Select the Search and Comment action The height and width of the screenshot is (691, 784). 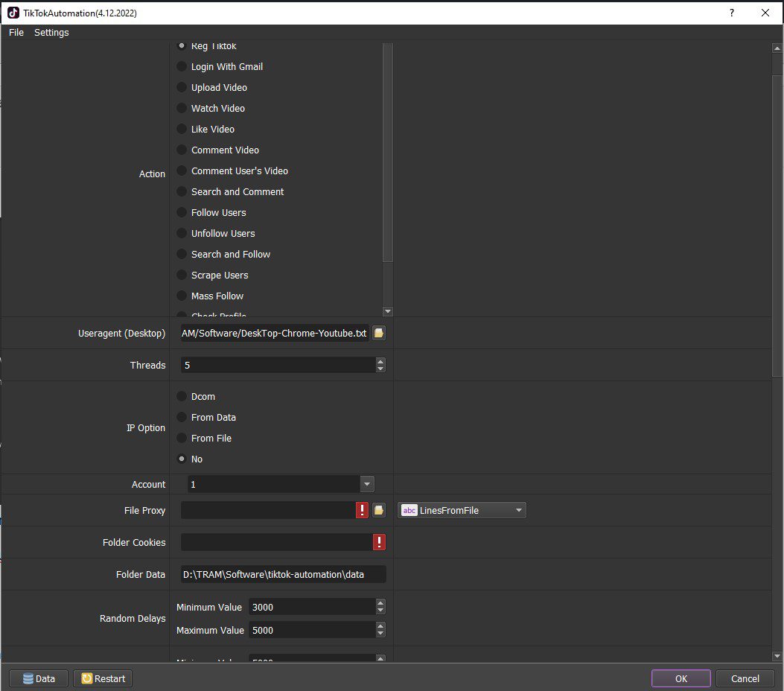pyautogui.click(x=231, y=191)
